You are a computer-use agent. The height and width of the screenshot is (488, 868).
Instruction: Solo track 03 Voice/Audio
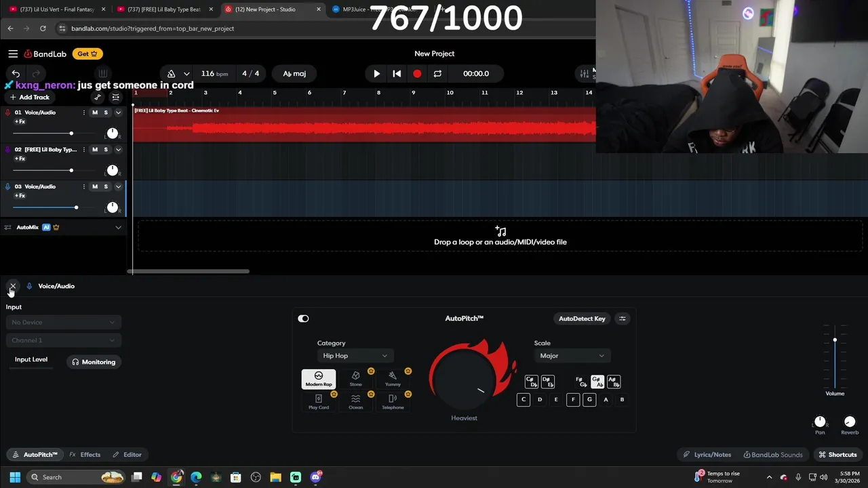pos(106,186)
